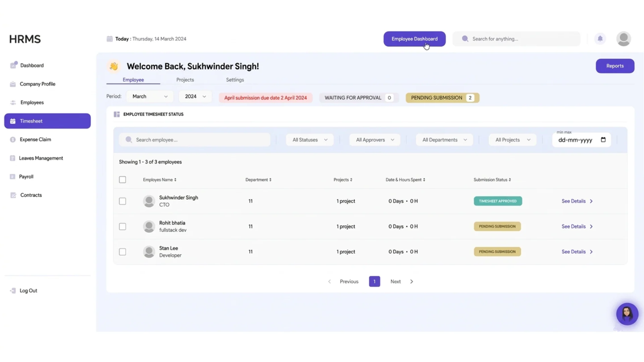The image size is (644, 362).
Task: Expand the All Projects filter
Action: 513,140
